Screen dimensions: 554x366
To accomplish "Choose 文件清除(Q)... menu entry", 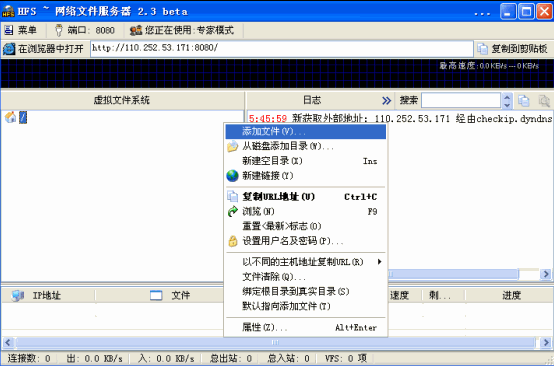I will coord(306,277).
